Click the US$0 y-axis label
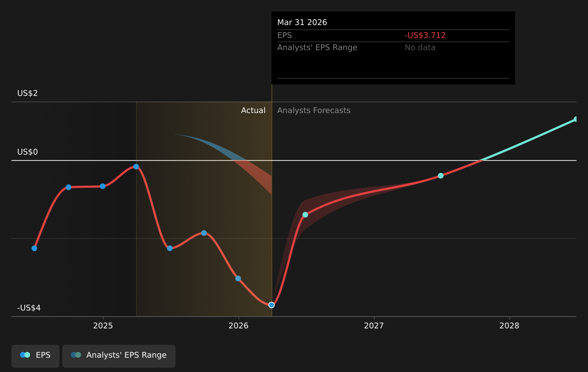The height and width of the screenshot is (372, 588). (28, 152)
